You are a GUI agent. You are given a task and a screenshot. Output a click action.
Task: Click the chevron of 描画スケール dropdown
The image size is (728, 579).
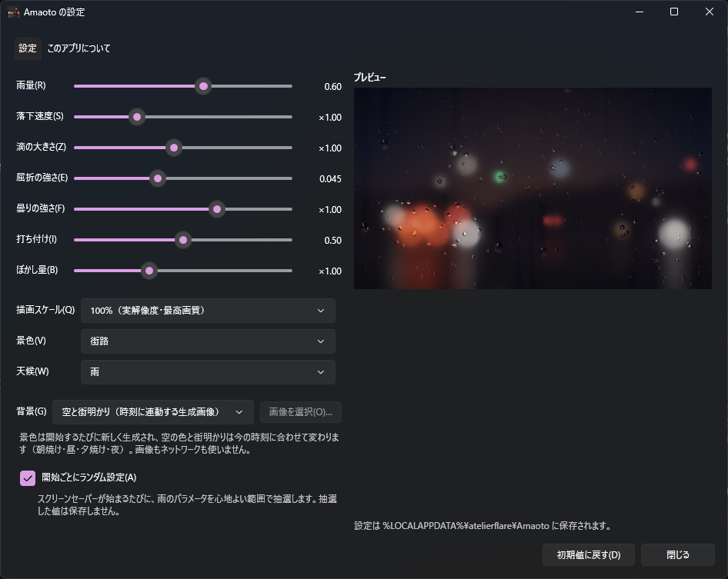(x=321, y=311)
